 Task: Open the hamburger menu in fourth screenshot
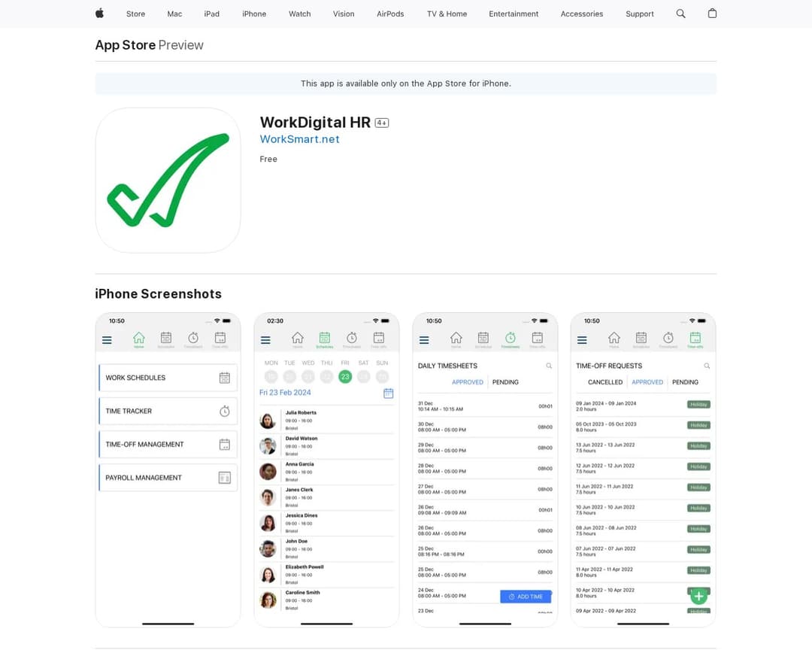[x=582, y=340]
